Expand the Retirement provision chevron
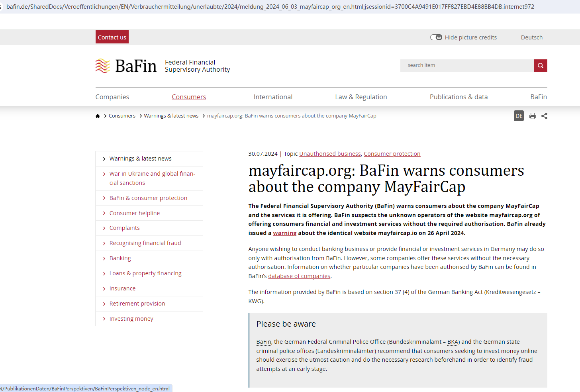The width and height of the screenshot is (580, 392). (x=104, y=304)
